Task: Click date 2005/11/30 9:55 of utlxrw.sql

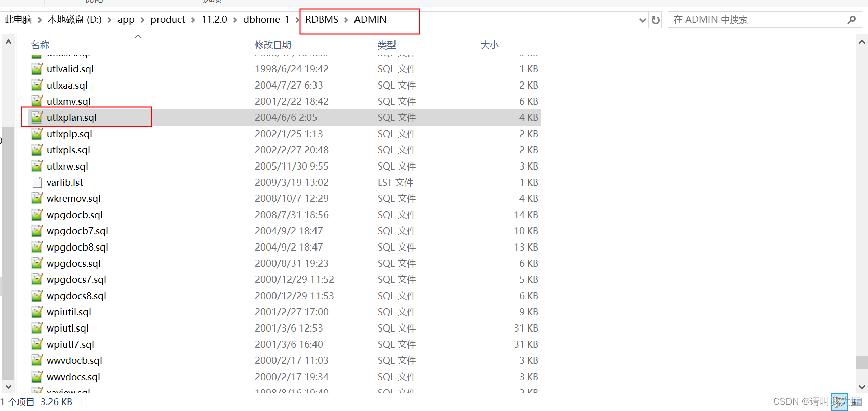Action: (292, 166)
